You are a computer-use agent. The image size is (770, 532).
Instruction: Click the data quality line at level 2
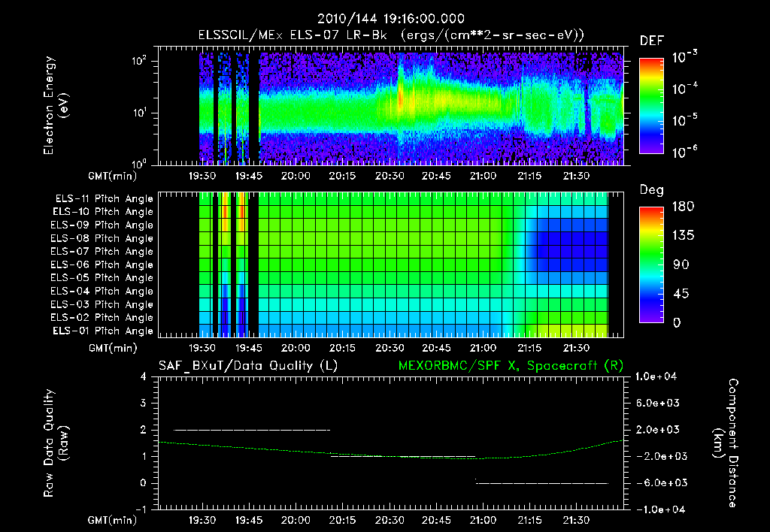tap(252, 430)
